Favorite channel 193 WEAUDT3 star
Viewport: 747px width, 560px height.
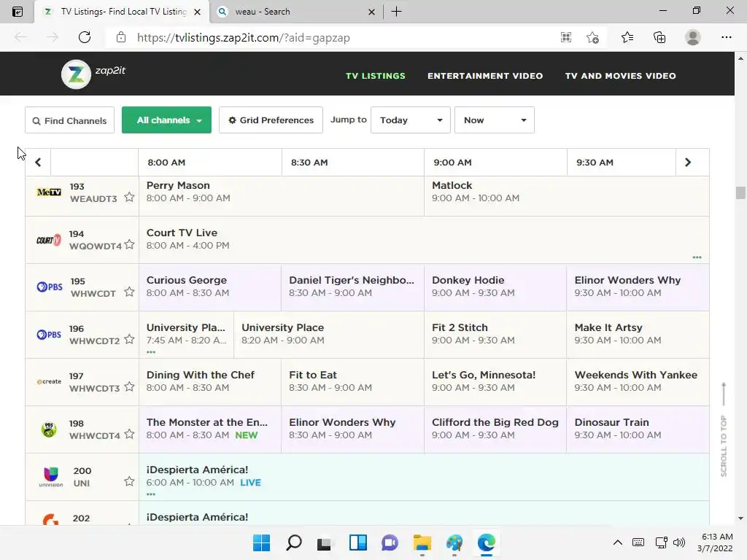[129, 197]
